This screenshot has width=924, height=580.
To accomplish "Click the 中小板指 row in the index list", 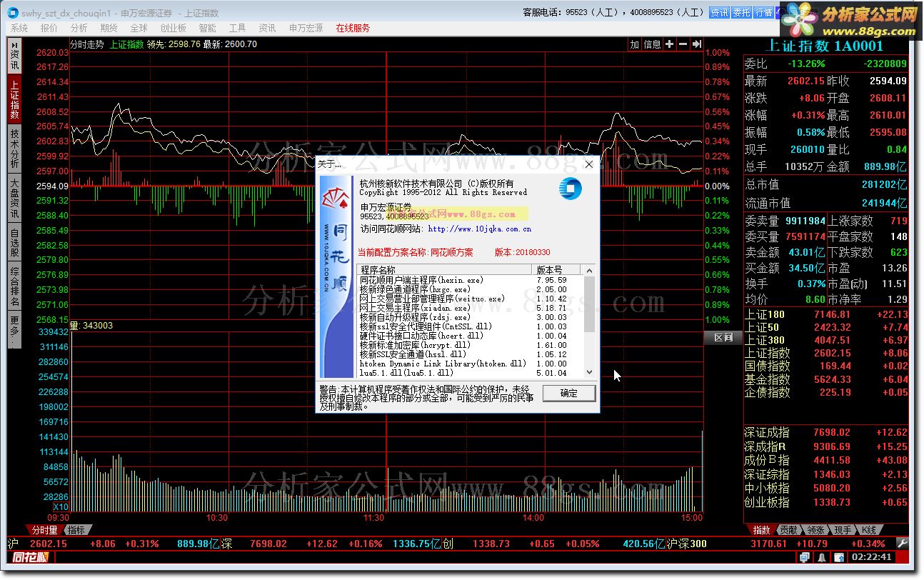I will pyautogui.click(x=826, y=488).
